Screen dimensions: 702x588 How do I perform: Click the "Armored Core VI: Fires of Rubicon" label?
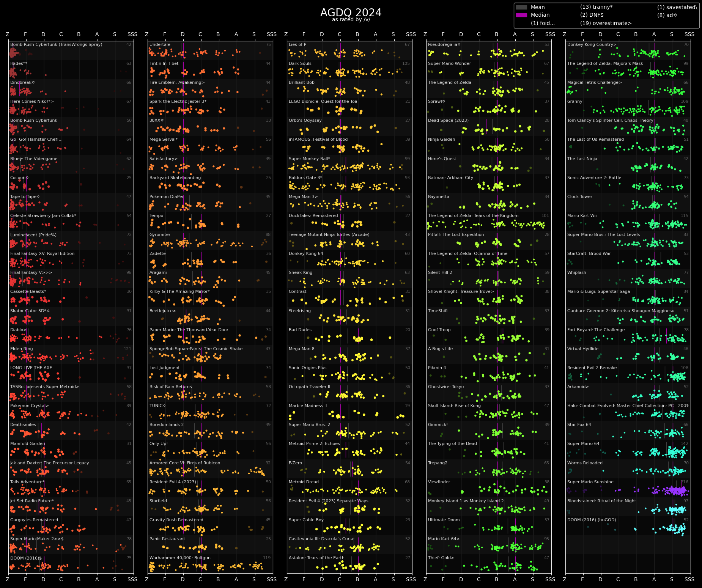click(x=185, y=463)
